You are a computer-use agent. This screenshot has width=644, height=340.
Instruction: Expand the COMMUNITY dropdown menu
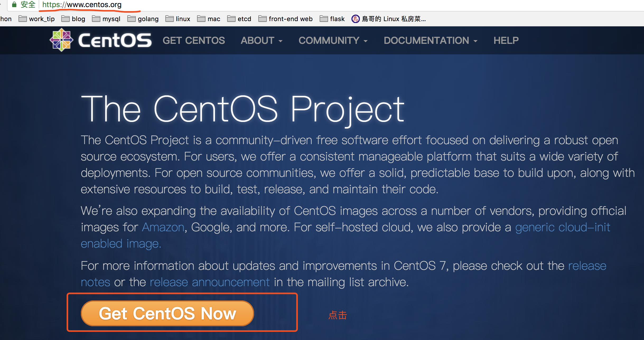[333, 40]
